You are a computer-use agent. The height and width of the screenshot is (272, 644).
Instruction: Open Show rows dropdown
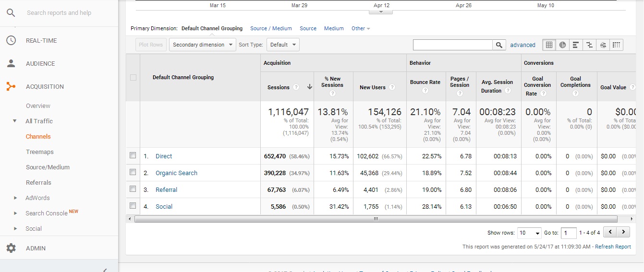[x=529, y=233]
